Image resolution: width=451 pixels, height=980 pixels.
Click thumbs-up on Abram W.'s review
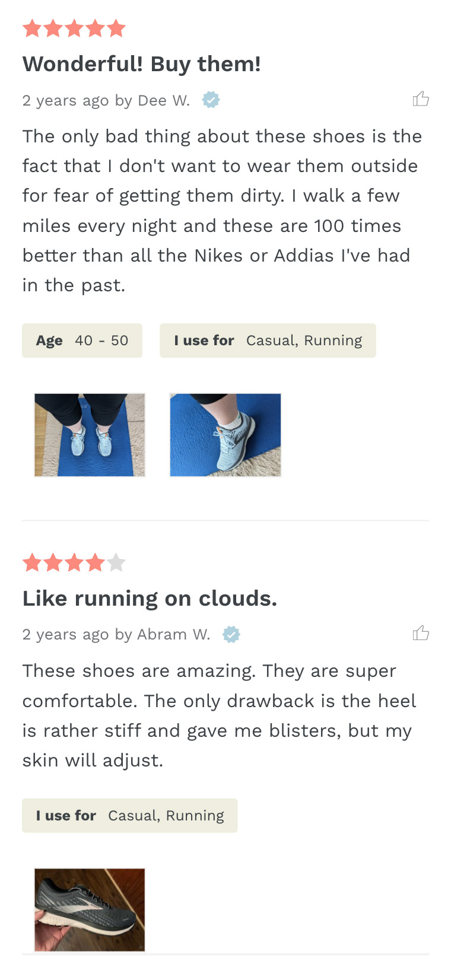(421, 634)
